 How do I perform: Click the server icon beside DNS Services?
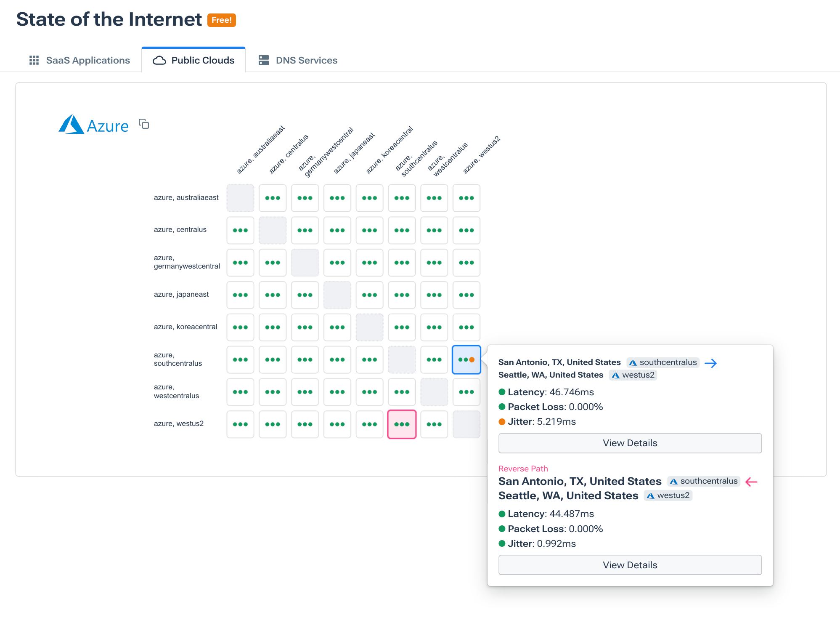click(264, 60)
